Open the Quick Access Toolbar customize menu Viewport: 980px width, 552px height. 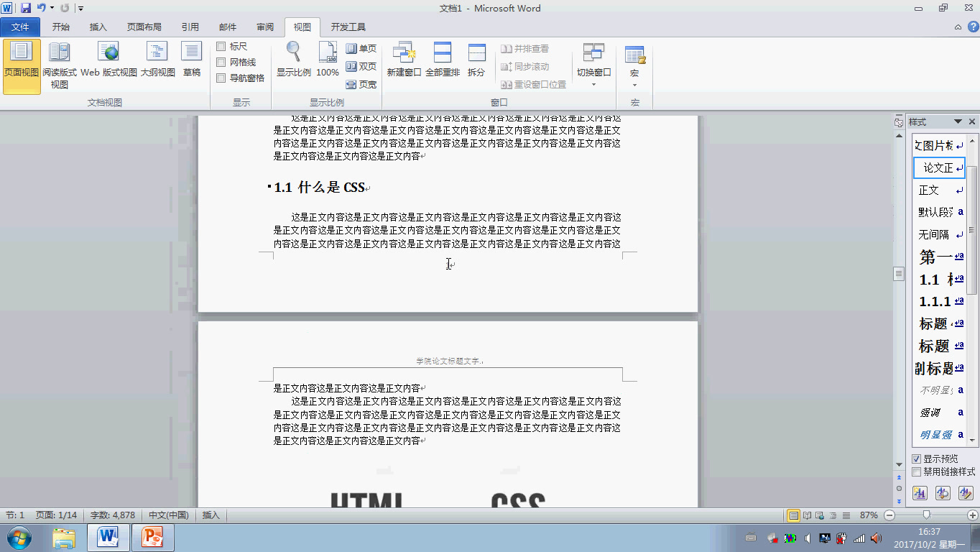[x=79, y=8]
